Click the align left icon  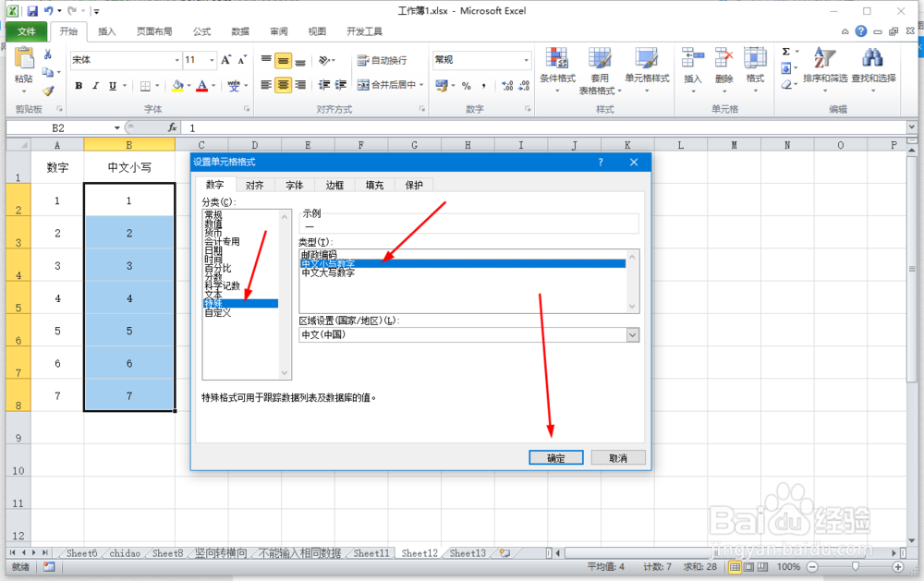(x=266, y=85)
